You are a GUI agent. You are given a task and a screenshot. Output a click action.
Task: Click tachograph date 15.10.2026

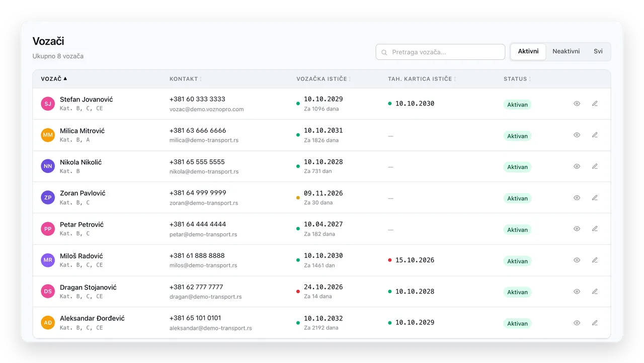tap(415, 260)
